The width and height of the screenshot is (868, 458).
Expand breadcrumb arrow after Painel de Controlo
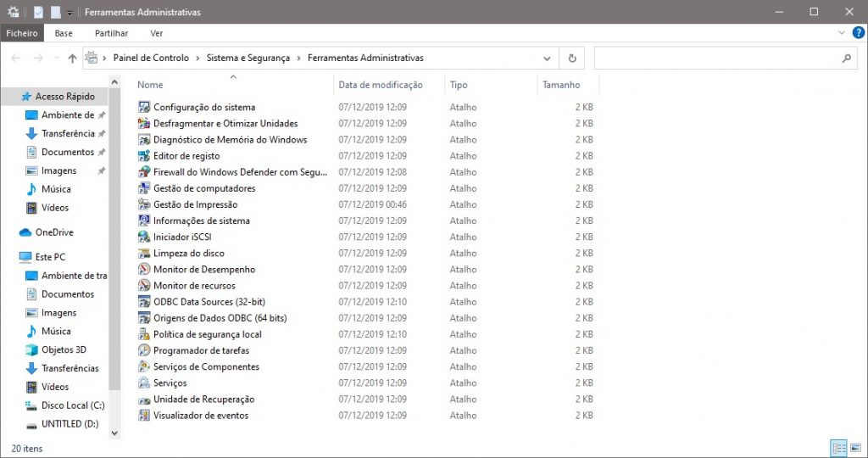198,59
